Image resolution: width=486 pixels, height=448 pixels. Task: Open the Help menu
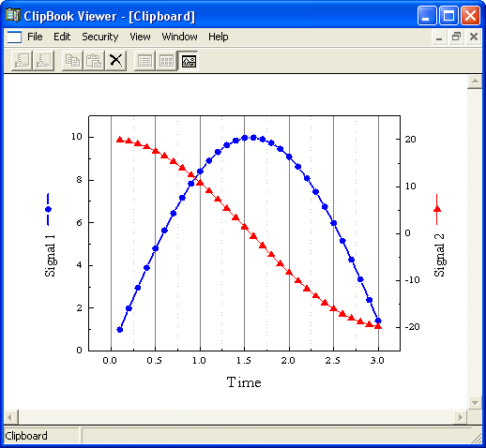(219, 37)
